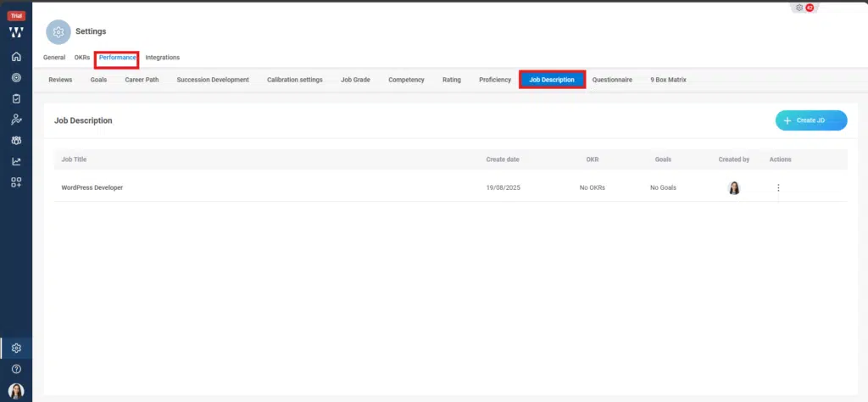Click the top notification gear with red badge

[803, 8]
